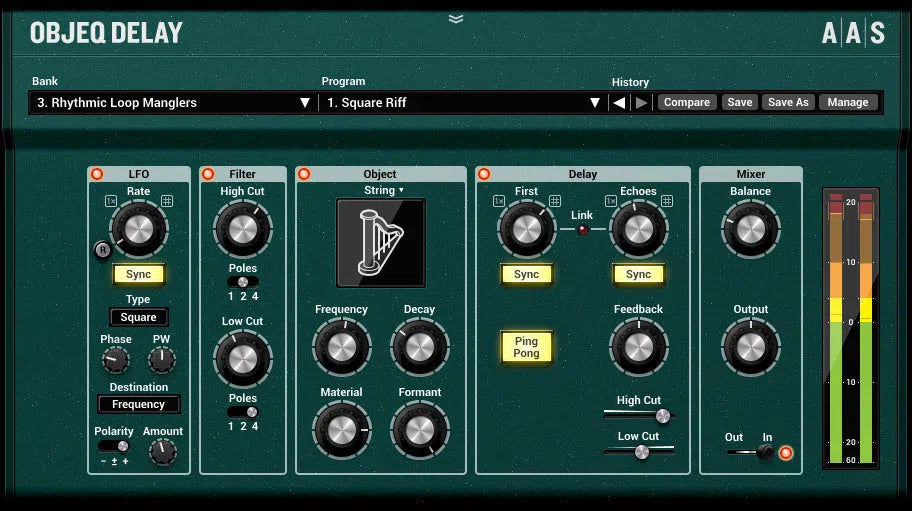
Task: Toggle the Delay module power button
Action: click(x=484, y=174)
